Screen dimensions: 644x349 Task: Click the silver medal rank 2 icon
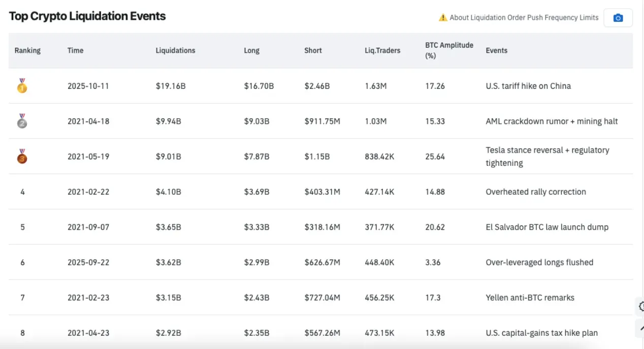click(22, 121)
